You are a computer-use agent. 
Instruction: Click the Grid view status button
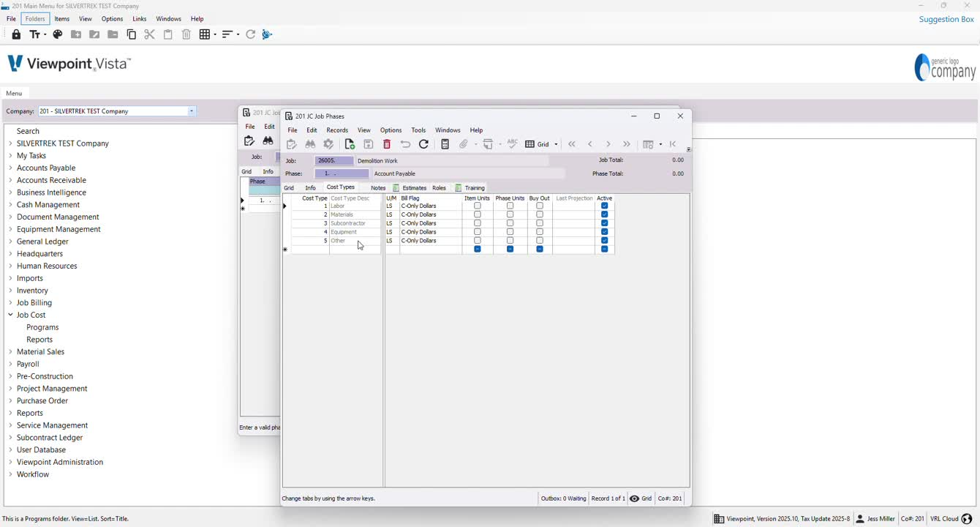coord(641,498)
